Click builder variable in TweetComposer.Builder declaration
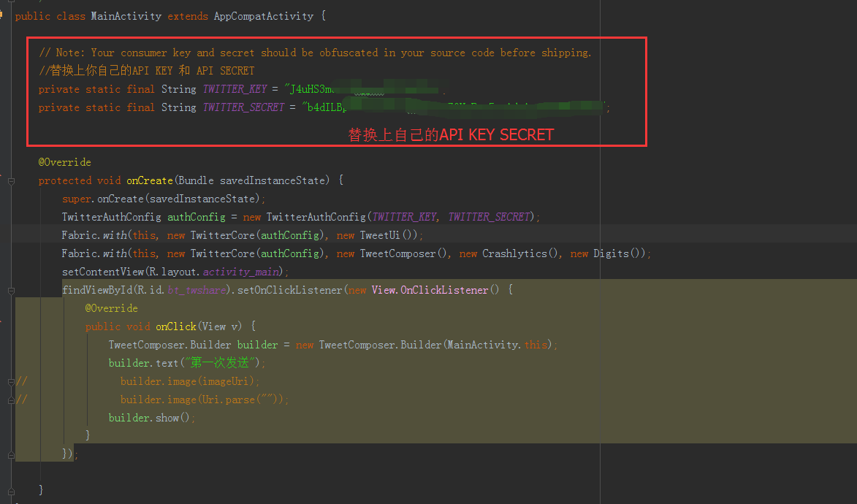Viewport: 857px width, 504px height. 257,345
